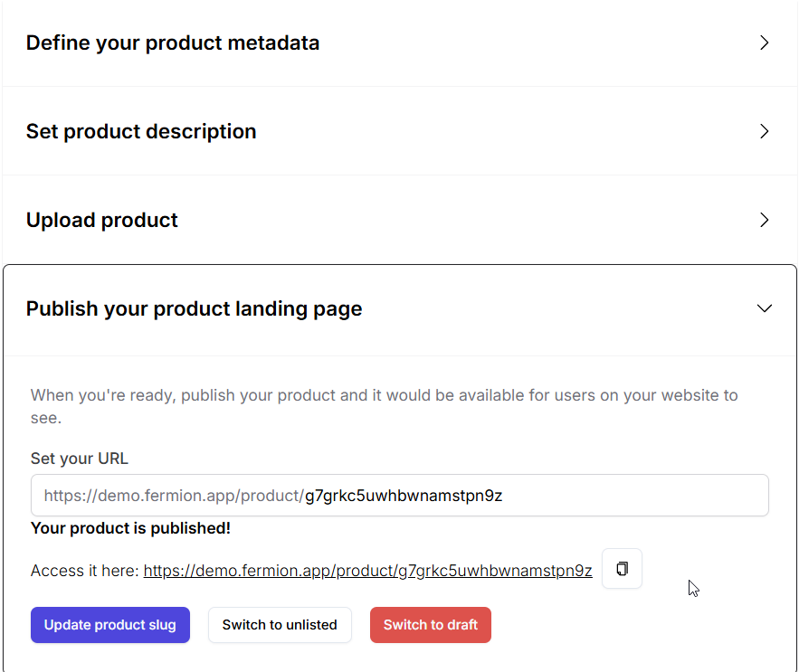The image size is (799, 672).
Task: Click the gray URL prefix inside the field
Action: [173, 496]
